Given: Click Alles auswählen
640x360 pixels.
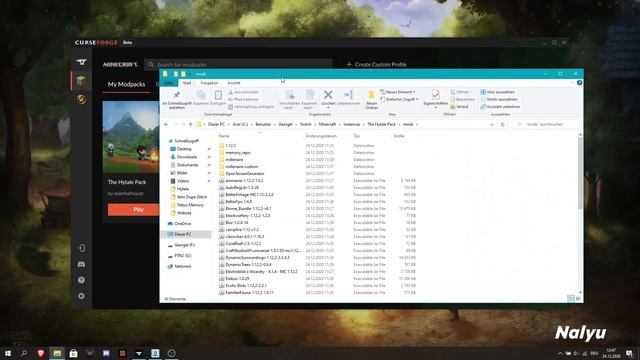Looking at the screenshot, I should (x=498, y=92).
